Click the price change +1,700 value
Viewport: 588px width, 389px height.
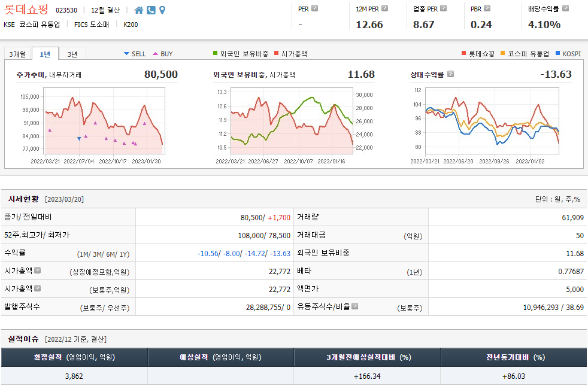click(x=279, y=217)
